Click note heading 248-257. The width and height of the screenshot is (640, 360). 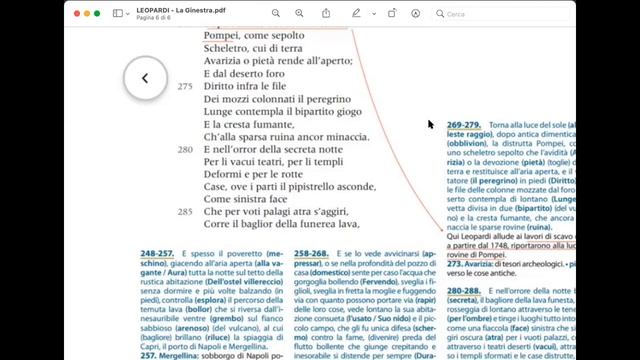click(157, 254)
